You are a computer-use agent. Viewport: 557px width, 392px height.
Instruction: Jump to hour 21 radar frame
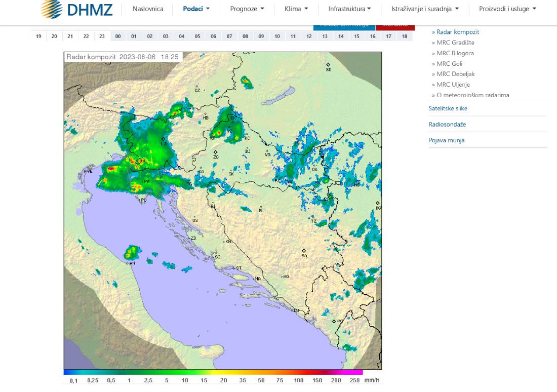[70, 36]
